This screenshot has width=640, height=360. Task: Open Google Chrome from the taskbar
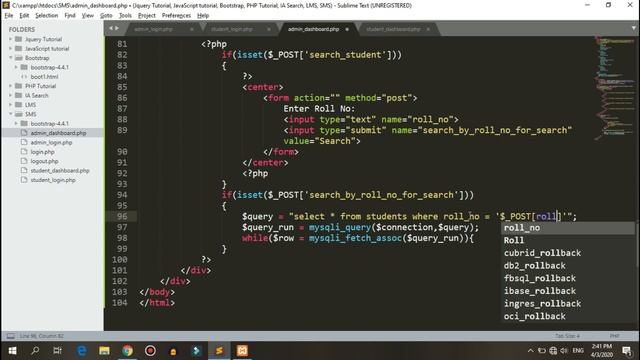(x=127, y=351)
